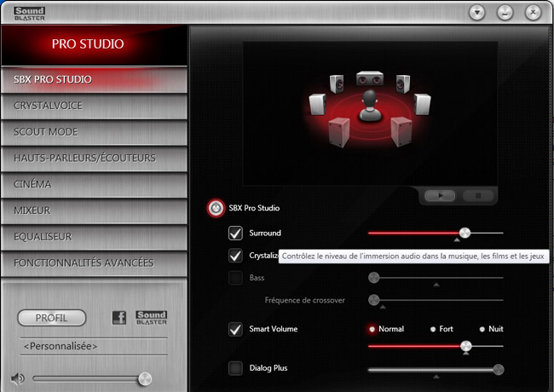
Task: Click the Dialog Plus slider handle
Action: click(x=499, y=370)
